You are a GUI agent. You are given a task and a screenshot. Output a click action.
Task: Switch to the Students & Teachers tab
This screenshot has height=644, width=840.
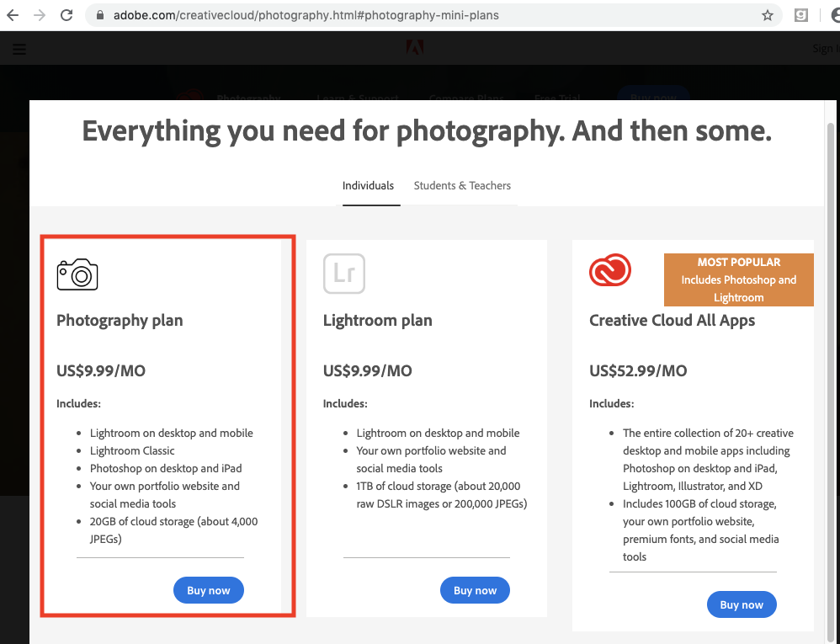click(x=462, y=185)
